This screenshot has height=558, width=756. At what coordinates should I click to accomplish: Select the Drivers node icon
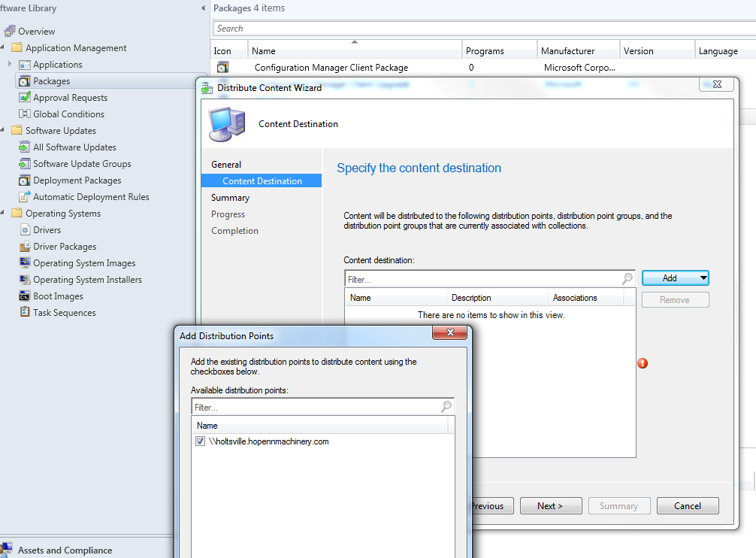pyautogui.click(x=26, y=229)
